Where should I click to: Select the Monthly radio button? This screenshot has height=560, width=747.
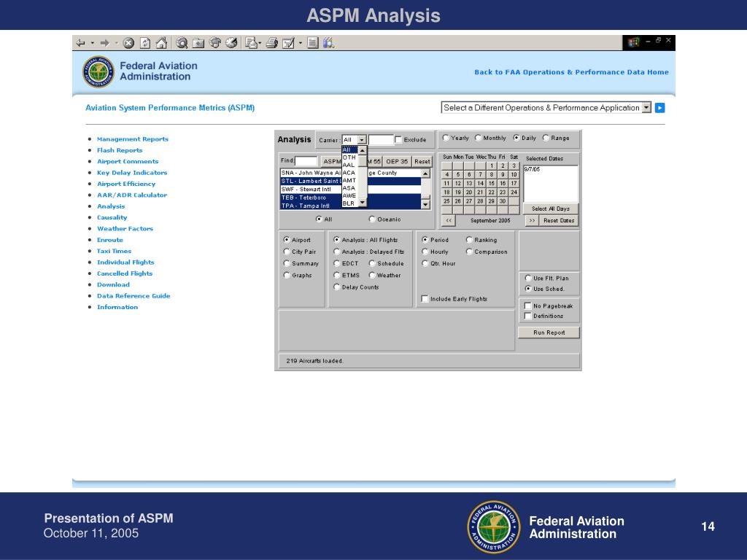point(478,138)
